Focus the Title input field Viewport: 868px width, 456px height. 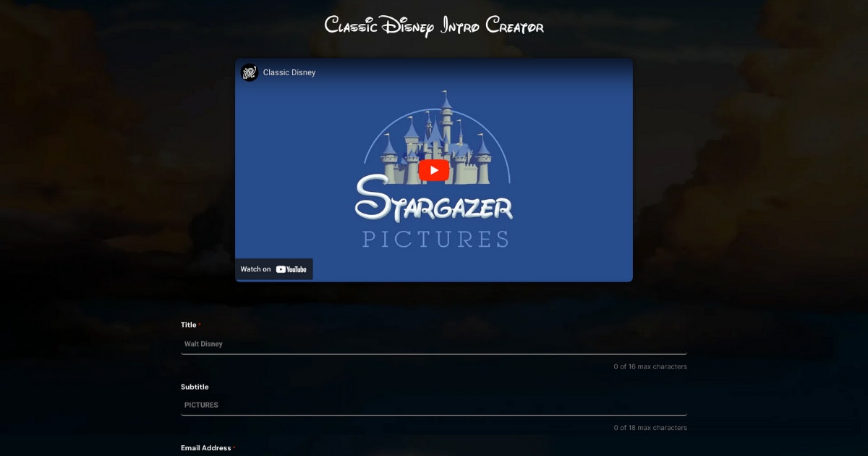pyautogui.click(x=434, y=344)
